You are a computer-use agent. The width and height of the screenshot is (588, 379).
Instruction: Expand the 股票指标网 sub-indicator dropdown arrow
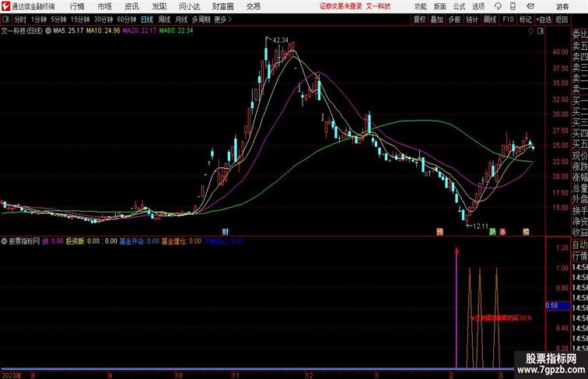click(4, 241)
